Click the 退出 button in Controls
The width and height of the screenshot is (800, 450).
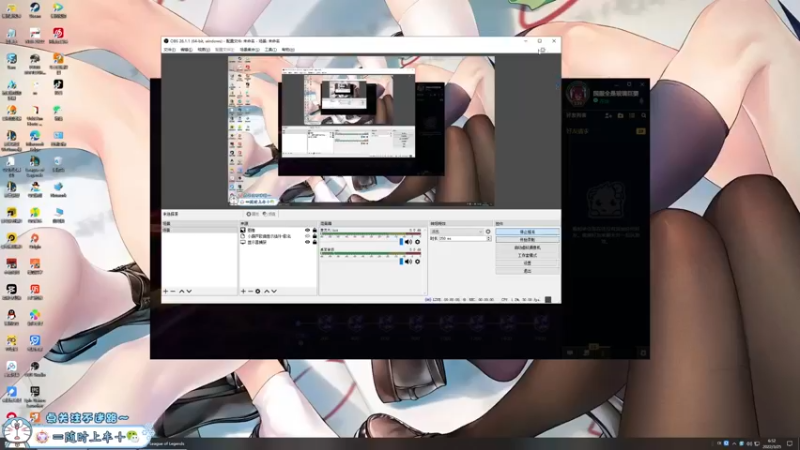pyautogui.click(x=527, y=271)
